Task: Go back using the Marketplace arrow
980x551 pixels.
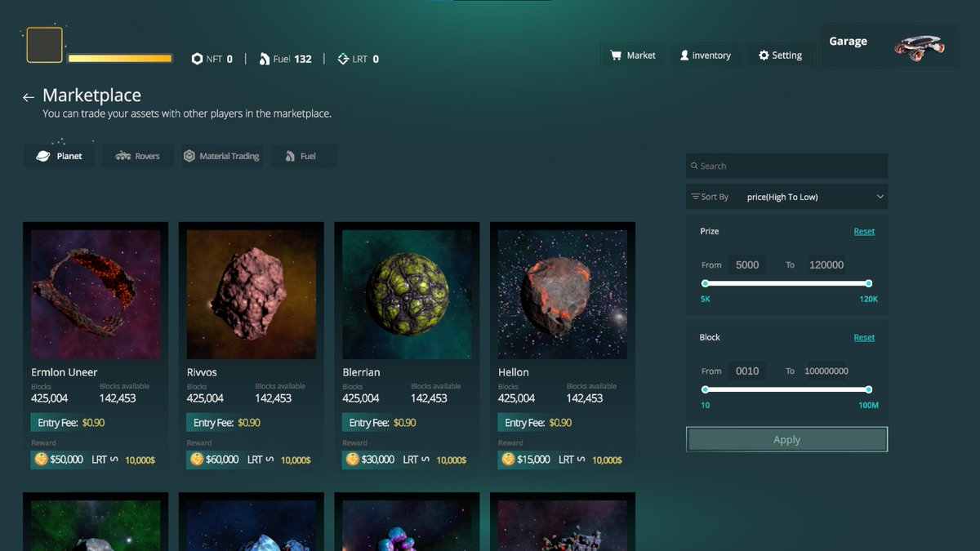Action: (x=29, y=97)
